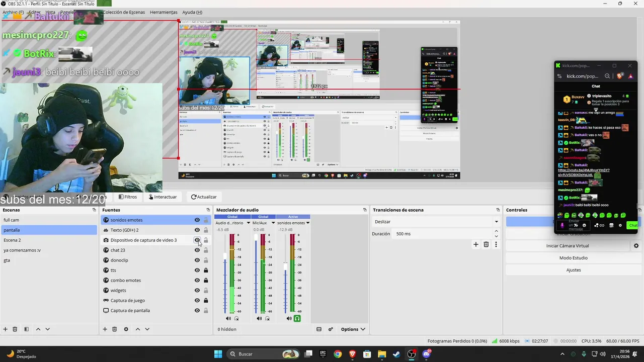Toggle monitoring on Audio del escritorio
This screenshot has width=644, height=362.
[236, 318]
